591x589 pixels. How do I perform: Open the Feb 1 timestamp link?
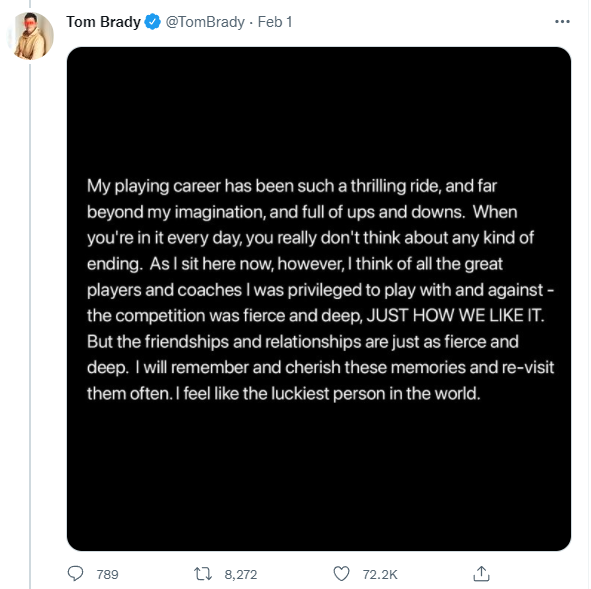point(275,22)
